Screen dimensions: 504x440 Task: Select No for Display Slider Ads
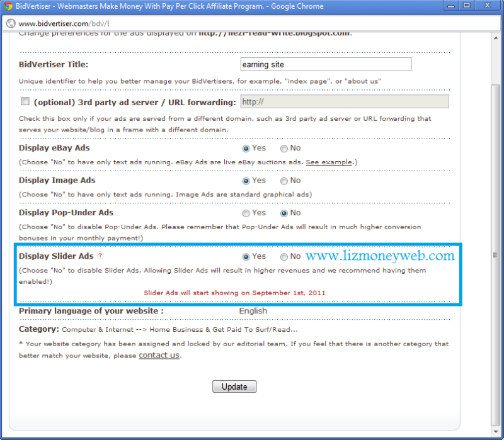pos(284,257)
